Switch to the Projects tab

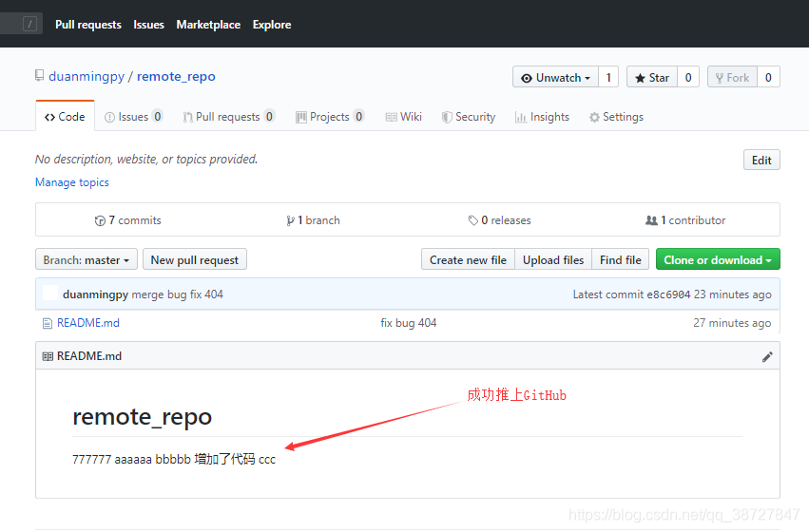click(x=330, y=117)
